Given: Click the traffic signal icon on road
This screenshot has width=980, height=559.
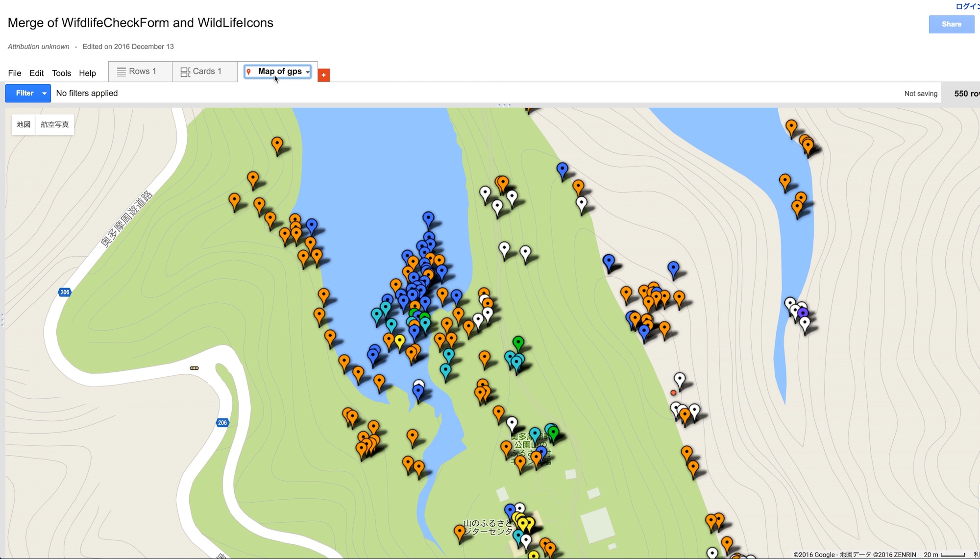Looking at the screenshot, I should click(194, 368).
